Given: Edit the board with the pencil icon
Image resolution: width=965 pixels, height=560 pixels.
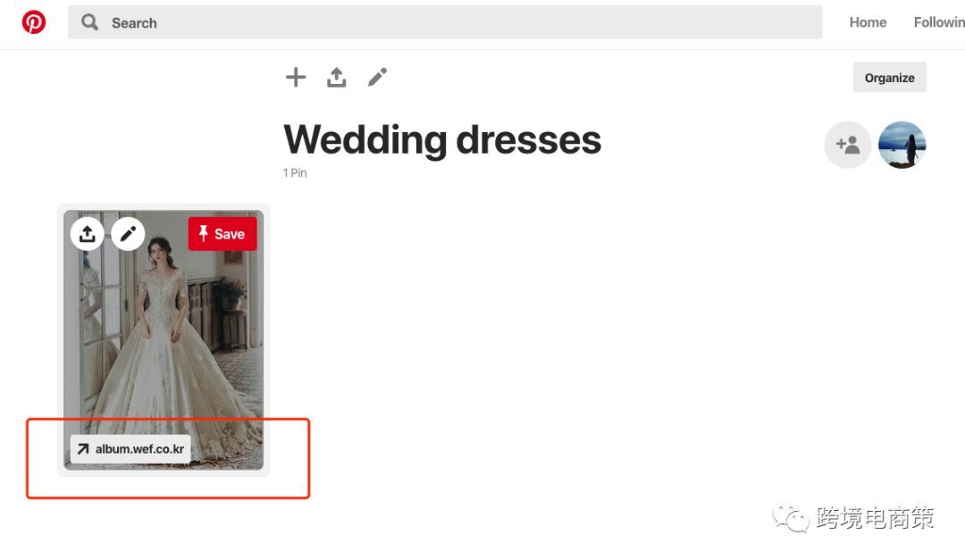Looking at the screenshot, I should (377, 77).
